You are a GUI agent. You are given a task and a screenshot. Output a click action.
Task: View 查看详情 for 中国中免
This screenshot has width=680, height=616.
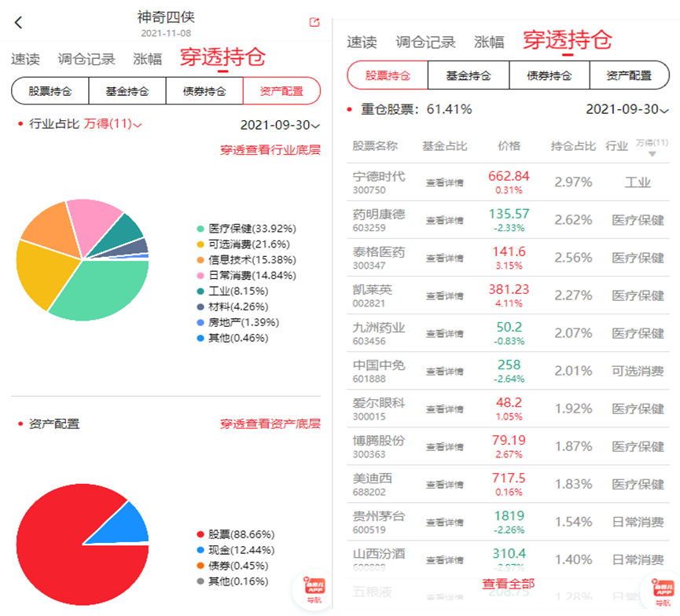444,371
